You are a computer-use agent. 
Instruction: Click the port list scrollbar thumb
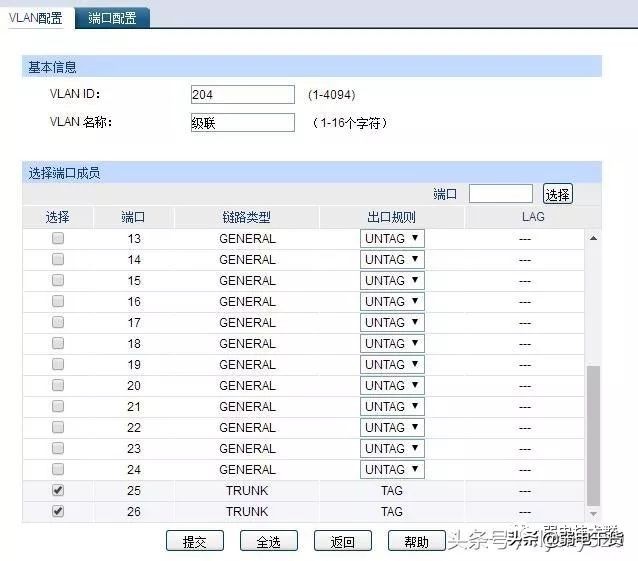pos(594,436)
